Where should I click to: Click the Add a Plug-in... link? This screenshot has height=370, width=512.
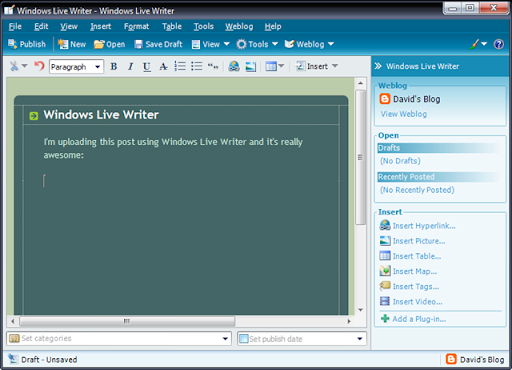point(419,319)
